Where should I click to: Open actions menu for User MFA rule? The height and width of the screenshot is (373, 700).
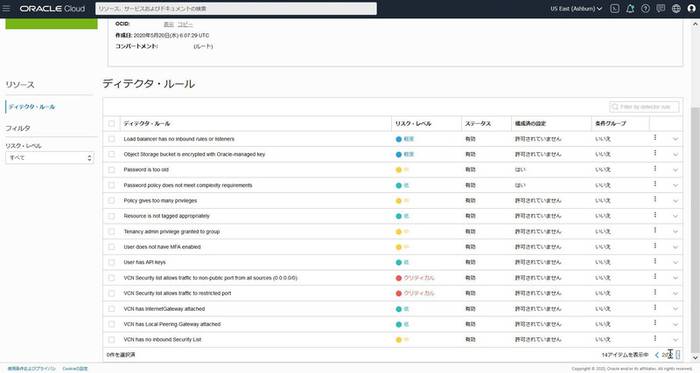[655, 246]
